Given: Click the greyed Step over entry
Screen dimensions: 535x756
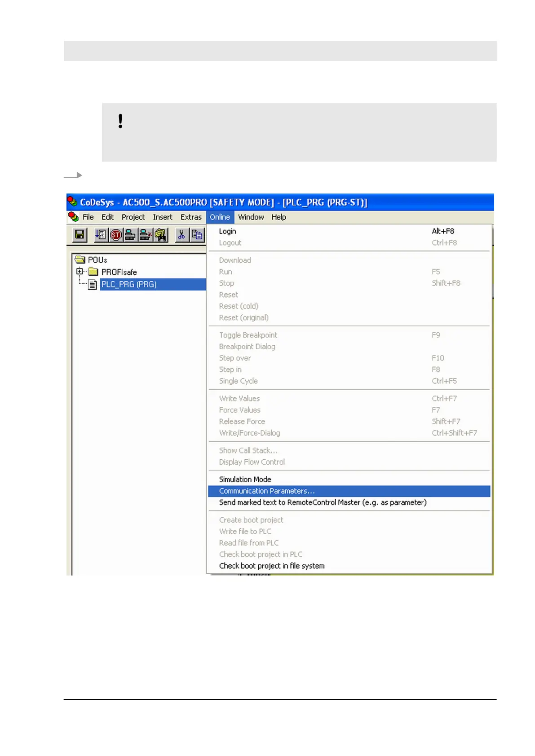Looking at the screenshot, I should pos(349,358).
